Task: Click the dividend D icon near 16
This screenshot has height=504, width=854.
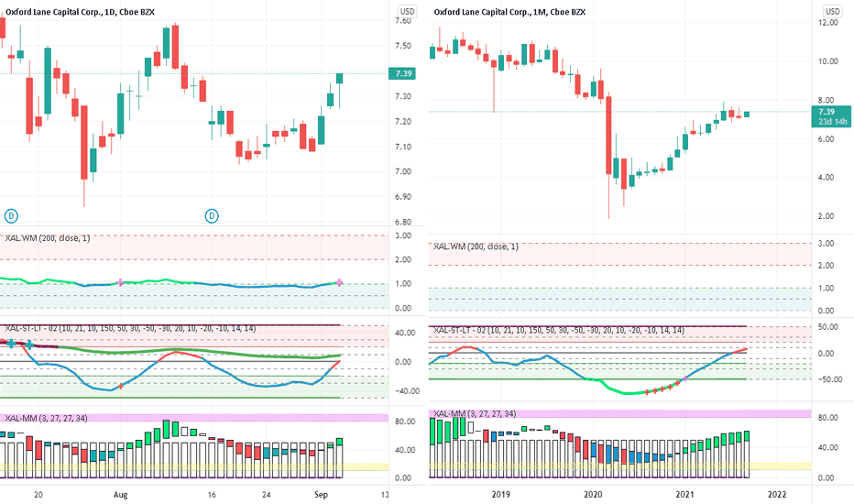Action: (x=212, y=216)
